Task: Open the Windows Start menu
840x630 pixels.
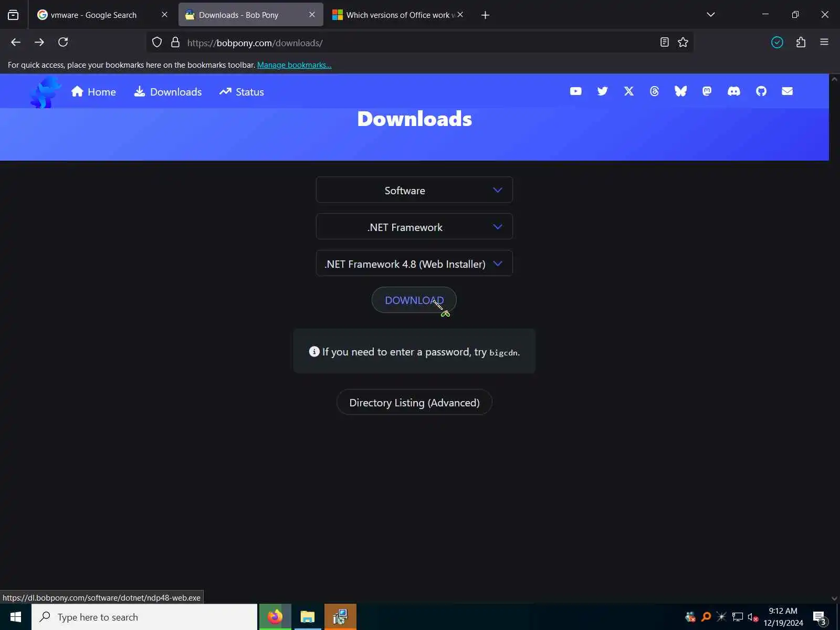Action: click(16, 617)
